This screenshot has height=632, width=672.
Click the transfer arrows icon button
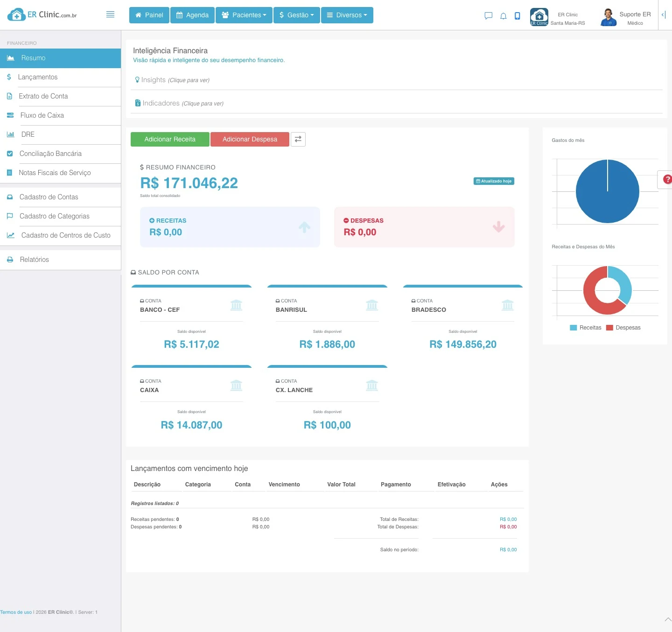298,139
